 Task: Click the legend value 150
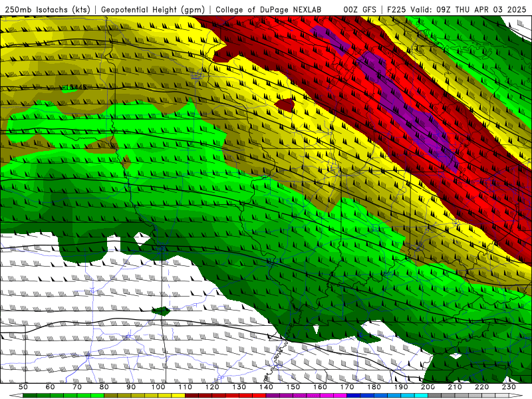pyautogui.click(x=293, y=387)
